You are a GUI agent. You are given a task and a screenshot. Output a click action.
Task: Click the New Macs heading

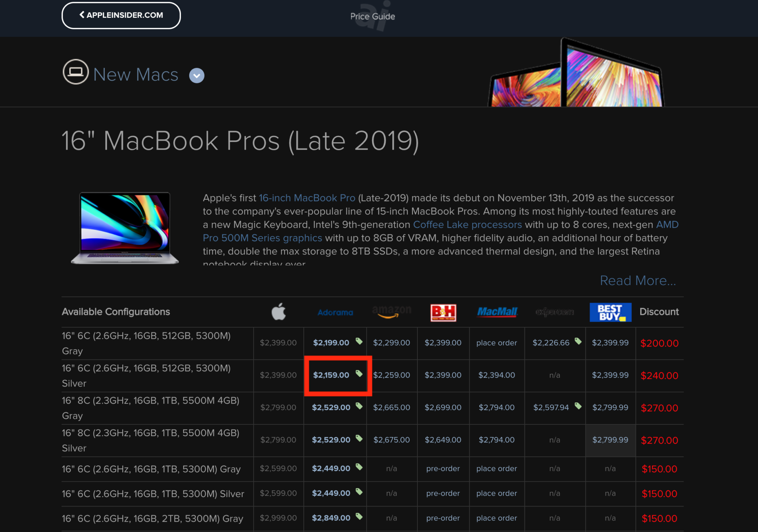[136, 75]
